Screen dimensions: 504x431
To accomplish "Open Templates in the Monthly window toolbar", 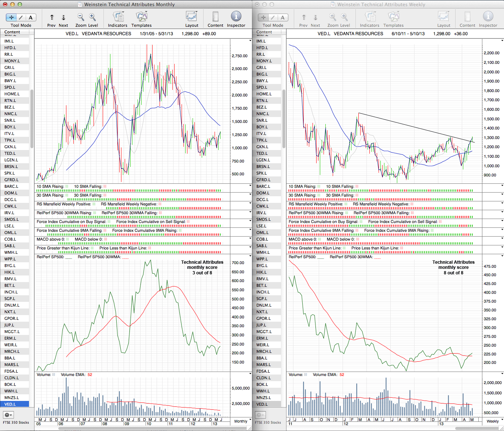I will [142, 17].
